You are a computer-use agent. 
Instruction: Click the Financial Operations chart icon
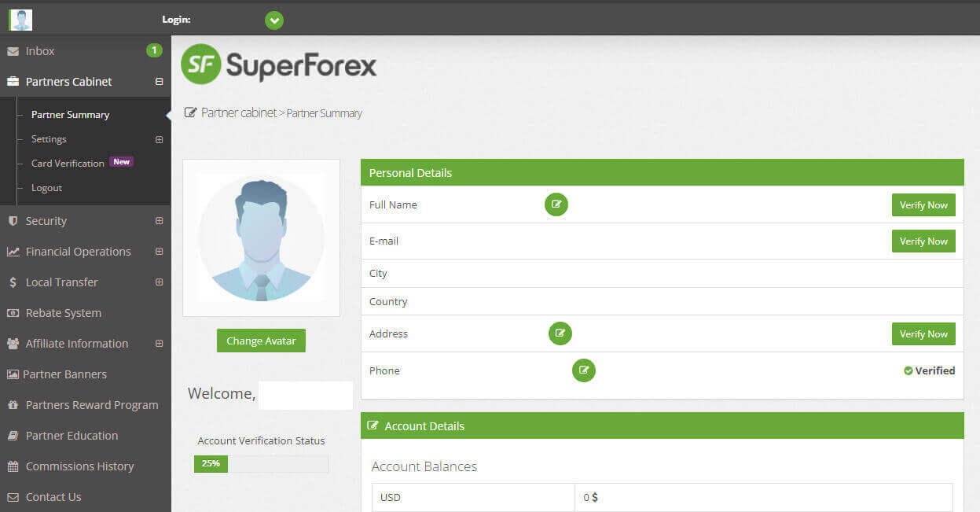pos(13,252)
